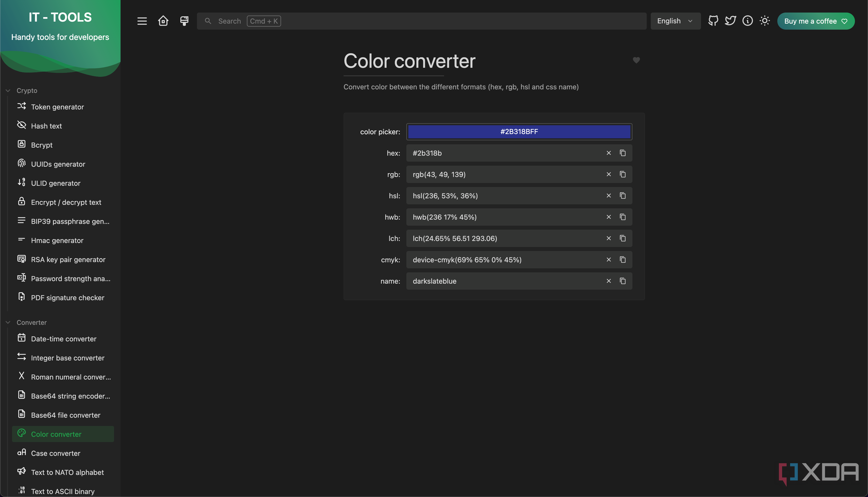Open the UI paint roller icon
Image resolution: width=868 pixels, height=497 pixels.
pos(184,21)
